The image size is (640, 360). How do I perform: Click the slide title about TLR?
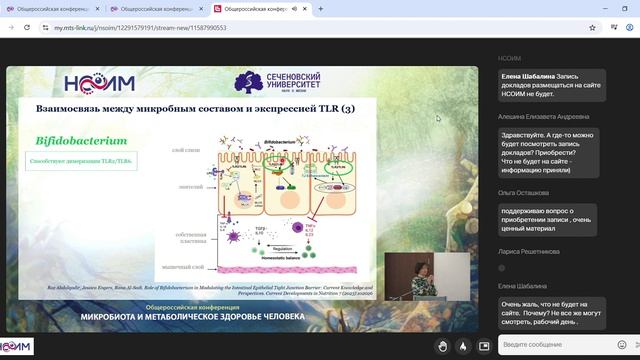(x=196, y=109)
